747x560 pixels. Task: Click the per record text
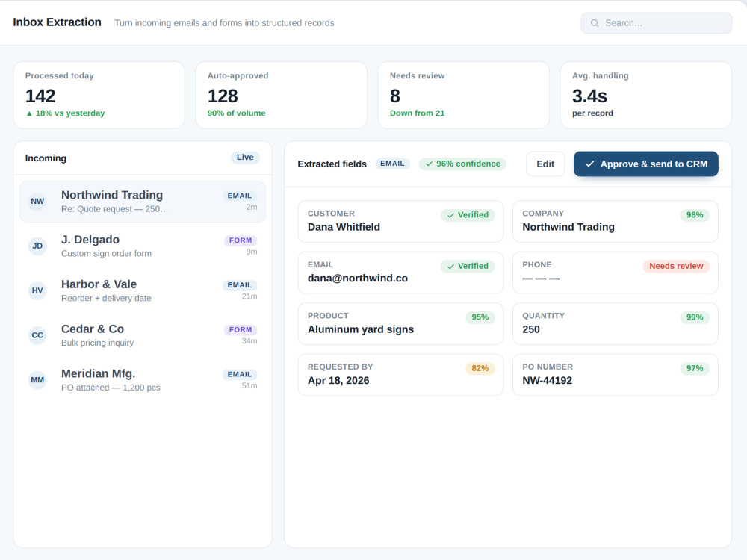pyautogui.click(x=592, y=113)
